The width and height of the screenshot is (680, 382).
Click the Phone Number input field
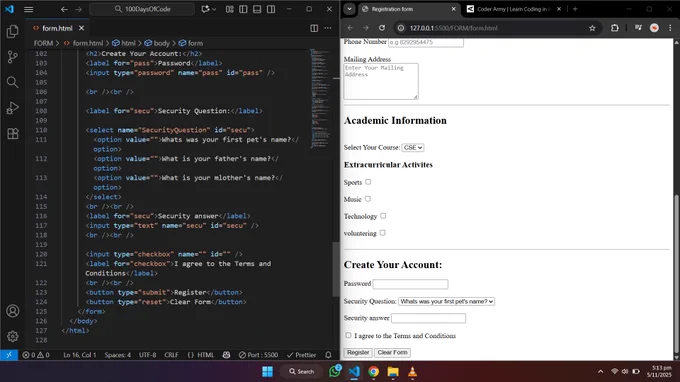click(x=426, y=42)
